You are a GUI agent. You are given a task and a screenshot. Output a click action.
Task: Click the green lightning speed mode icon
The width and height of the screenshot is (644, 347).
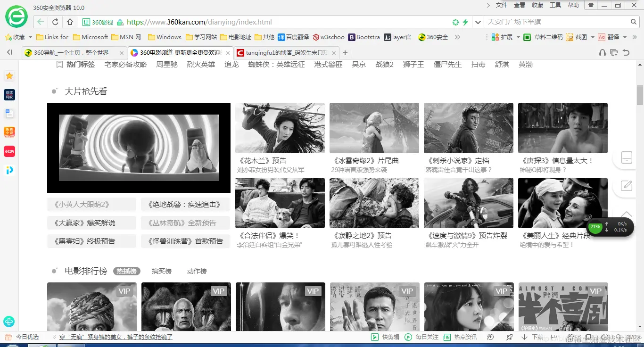(465, 22)
